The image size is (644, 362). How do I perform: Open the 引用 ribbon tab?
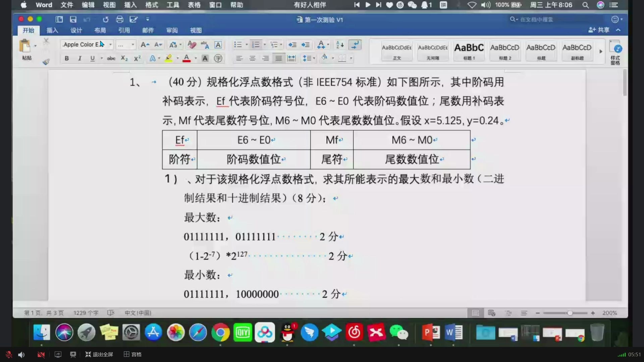tap(124, 30)
